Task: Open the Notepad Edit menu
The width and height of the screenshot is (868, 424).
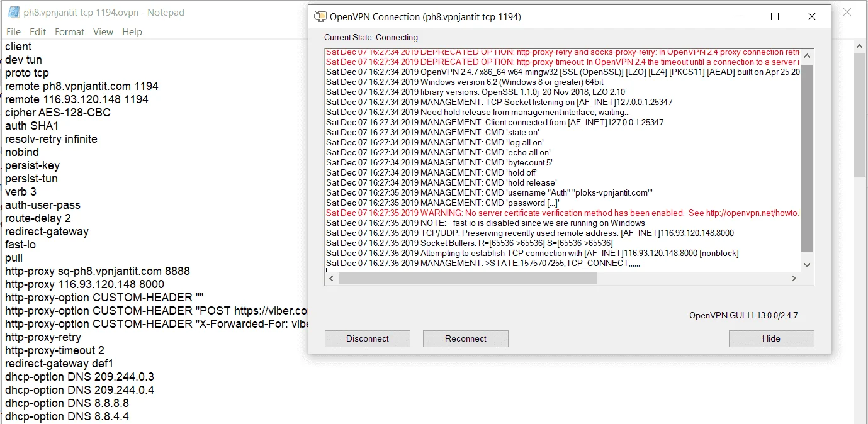Action: click(x=38, y=31)
